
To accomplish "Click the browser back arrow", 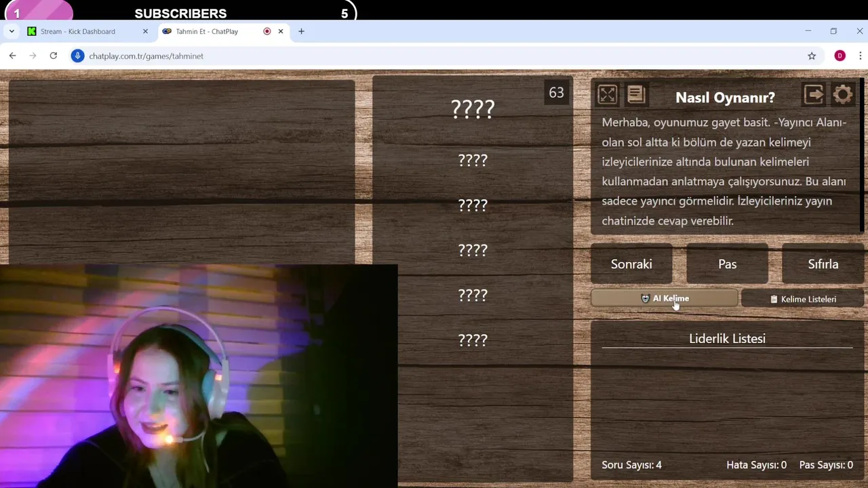I will tap(12, 56).
